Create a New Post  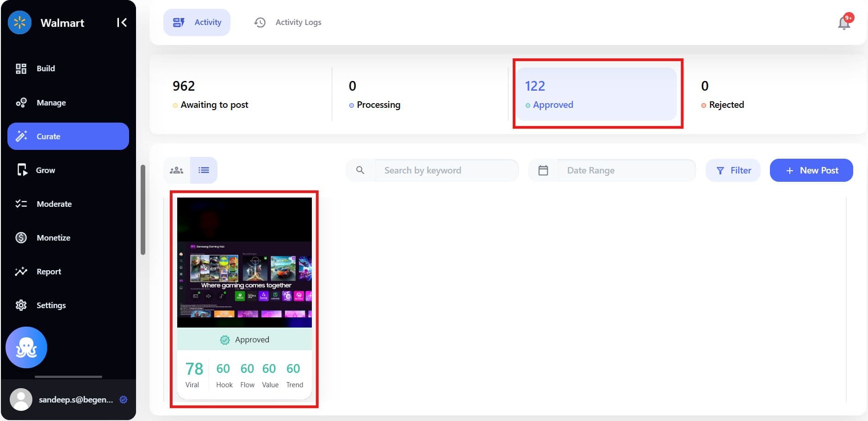[x=812, y=170]
